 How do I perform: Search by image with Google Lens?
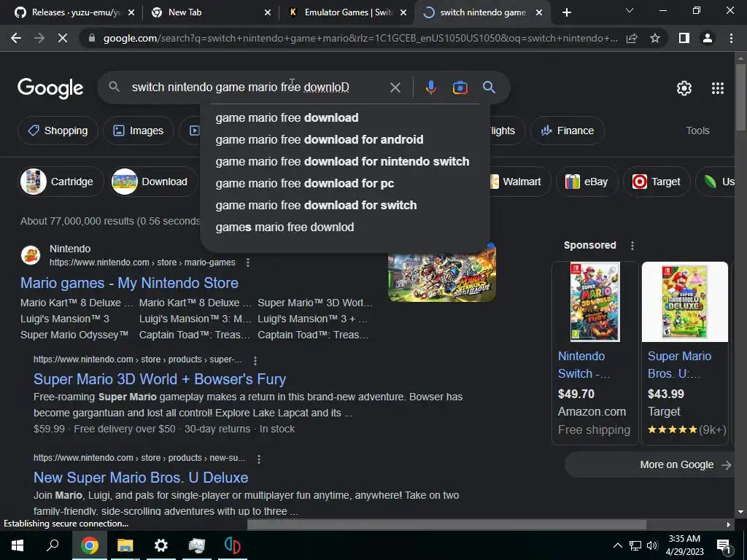click(460, 87)
